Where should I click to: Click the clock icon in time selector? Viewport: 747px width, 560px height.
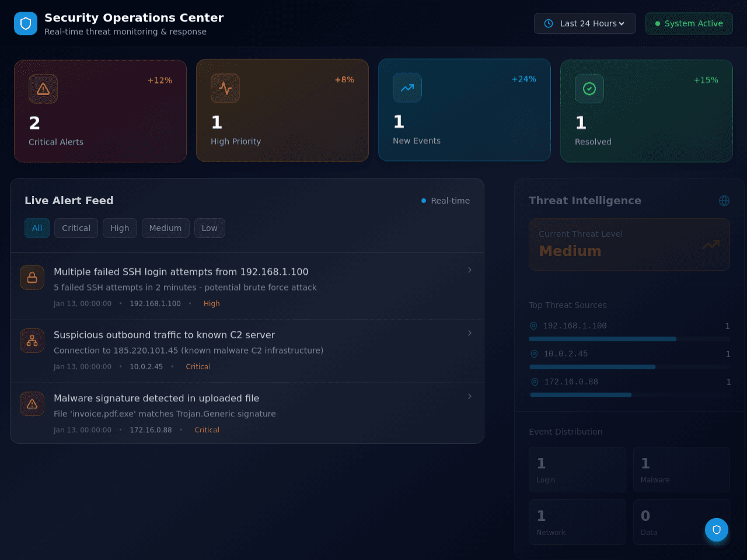tap(549, 23)
